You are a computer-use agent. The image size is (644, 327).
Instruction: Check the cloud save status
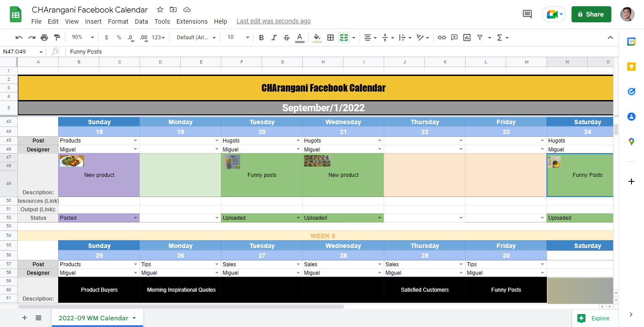[187, 10]
